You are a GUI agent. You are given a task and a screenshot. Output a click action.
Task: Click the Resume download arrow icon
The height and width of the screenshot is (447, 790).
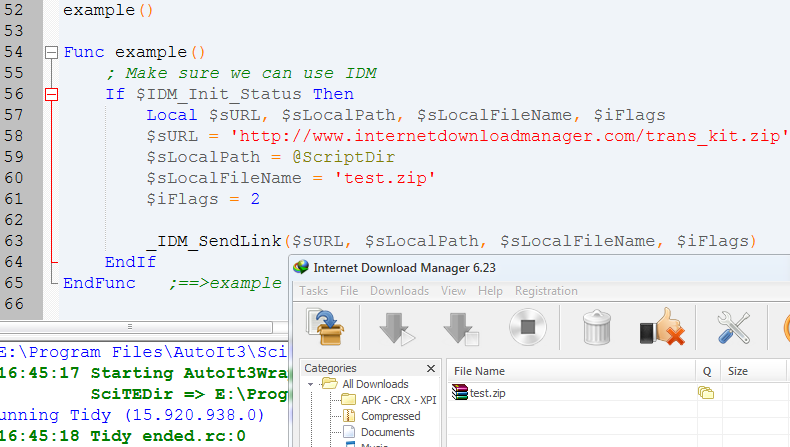pyautogui.click(x=396, y=329)
